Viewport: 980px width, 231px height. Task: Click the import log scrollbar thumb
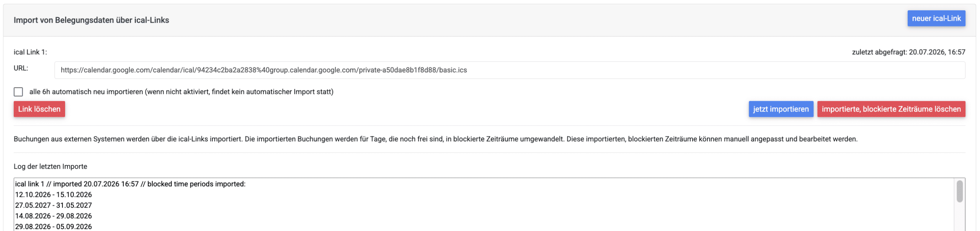(x=959, y=191)
